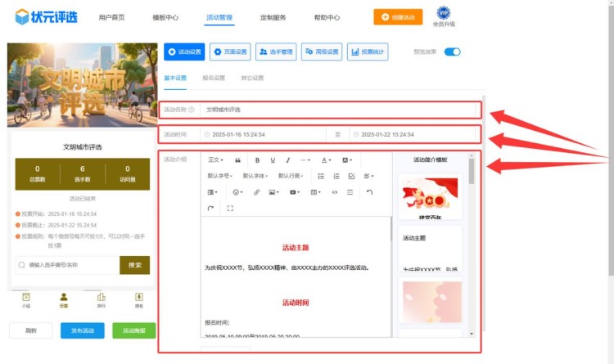Click the insert link icon in editor

pyautogui.click(x=256, y=192)
